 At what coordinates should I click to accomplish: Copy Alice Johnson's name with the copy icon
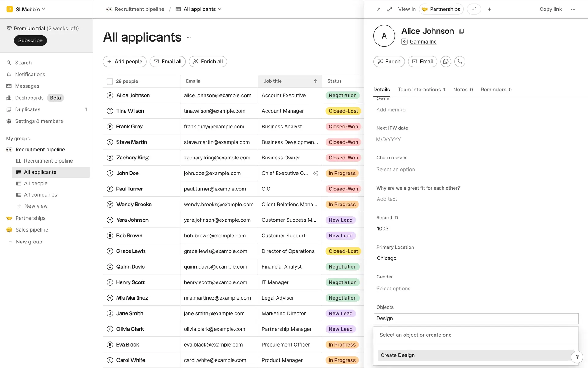click(462, 31)
